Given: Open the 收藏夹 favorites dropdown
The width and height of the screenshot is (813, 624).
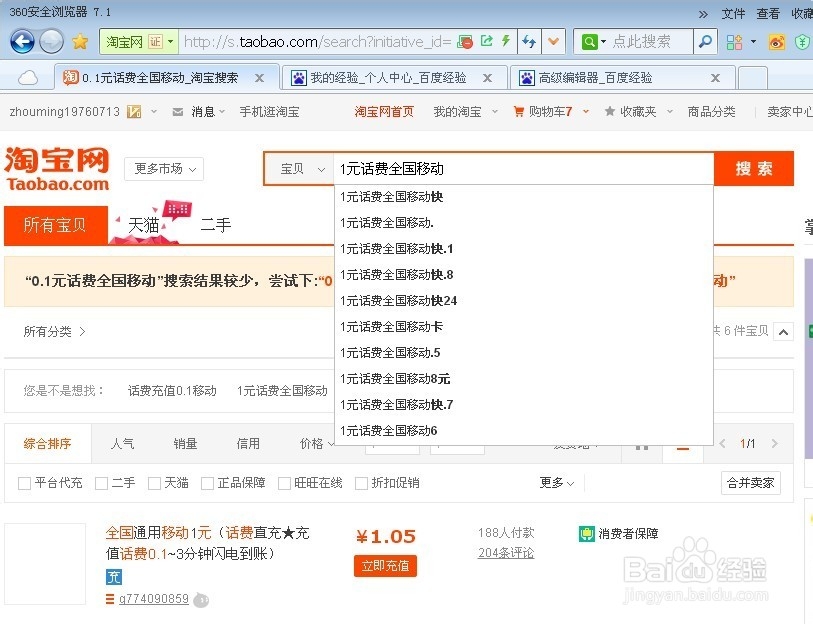Looking at the screenshot, I should coord(638,112).
